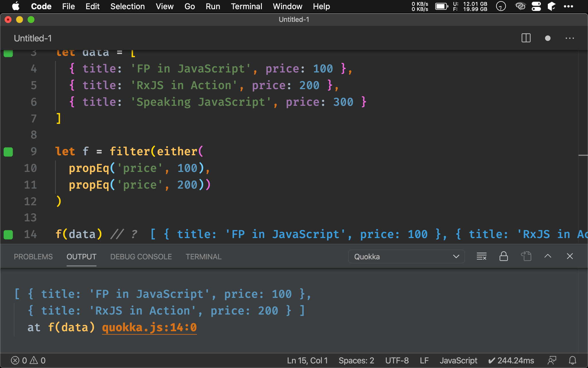Viewport: 588px width, 368px height.
Task: Open the Window menu
Action: pyautogui.click(x=287, y=6)
